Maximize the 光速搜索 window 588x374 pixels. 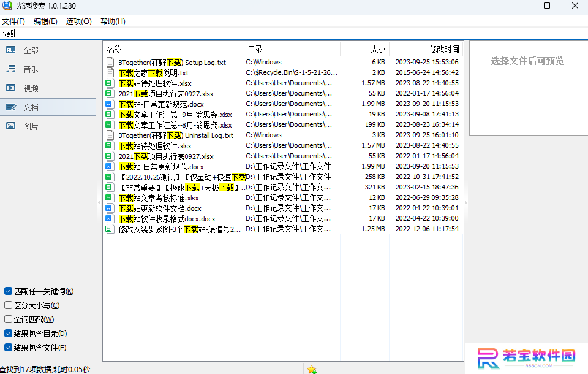coord(547,6)
